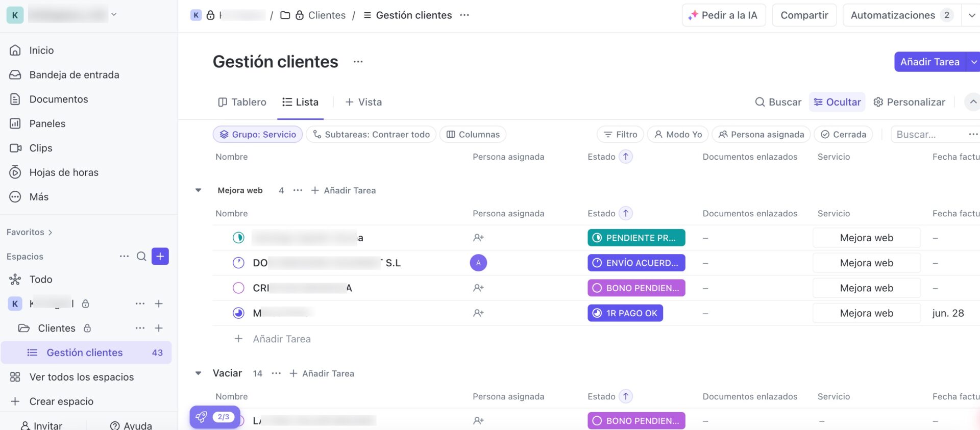Open title Gestión clientes options ellipsis
Image resolution: width=980 pixels, height=430 pixels.
tap(358, 62)
